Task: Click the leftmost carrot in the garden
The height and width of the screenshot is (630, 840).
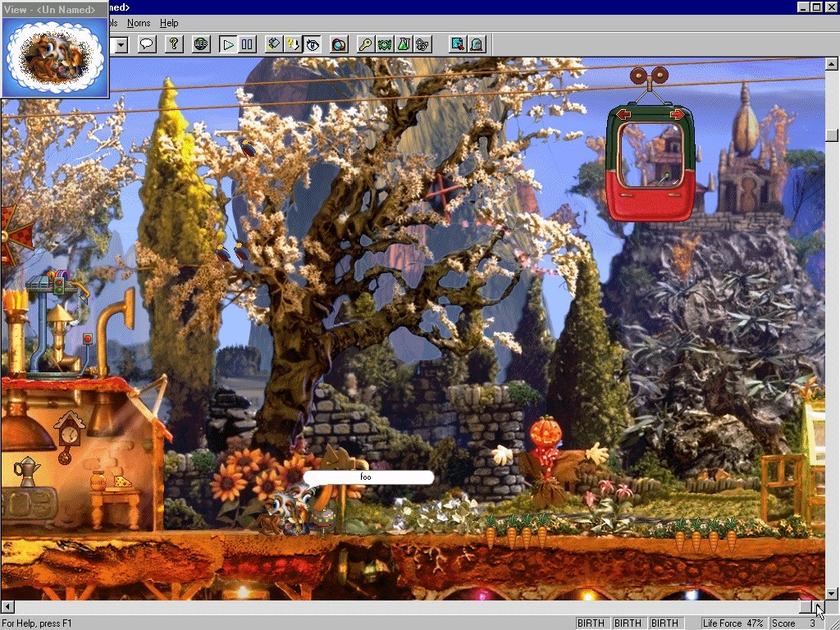Action: [x=491, y=532]
